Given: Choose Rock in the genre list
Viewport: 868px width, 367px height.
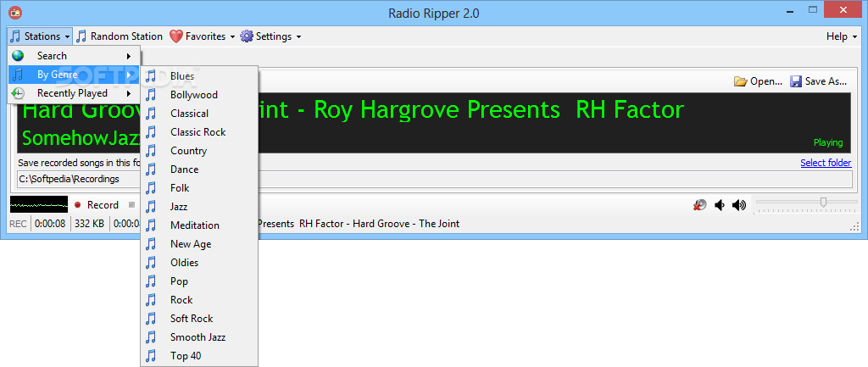Looking at the screenshot, I should (x=199, y=300).
